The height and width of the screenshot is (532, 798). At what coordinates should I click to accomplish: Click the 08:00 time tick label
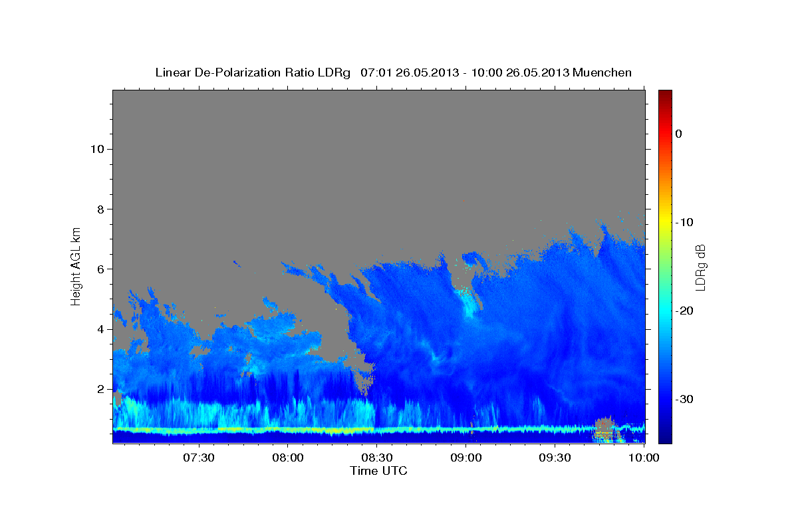(x=287, y=458)
